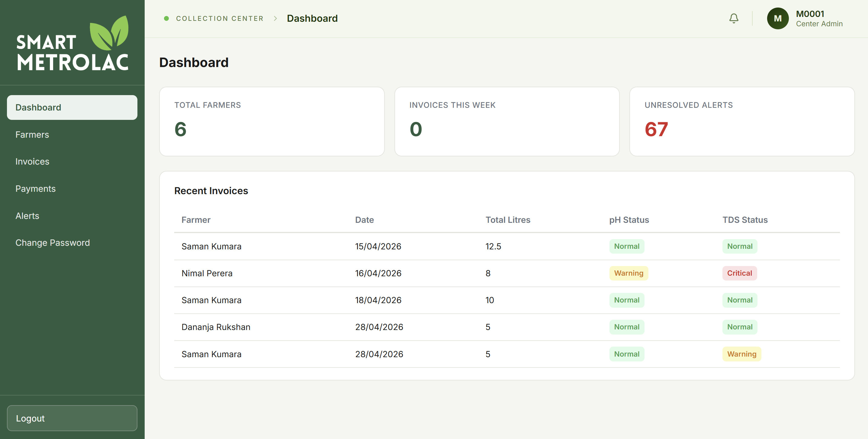
Task: Click the Normal pH badge for 15/04/2026
Action: pyautogui.click(x=626, y=246)
